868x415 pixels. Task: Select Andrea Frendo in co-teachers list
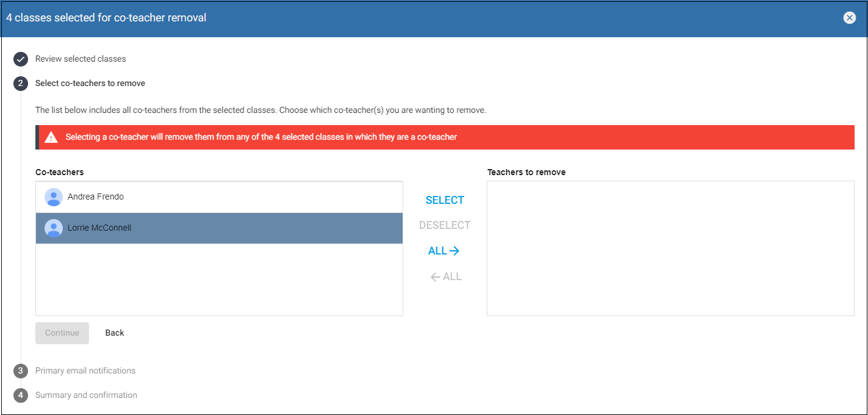(x=219, y=197)
